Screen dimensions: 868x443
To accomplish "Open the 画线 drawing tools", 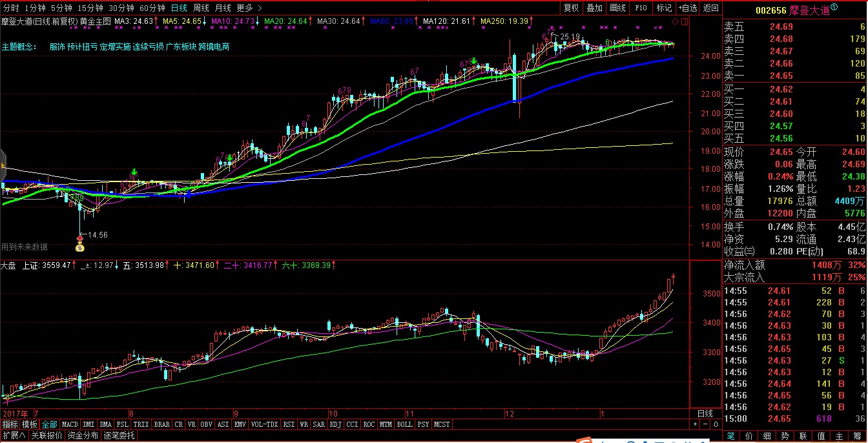I will click(x=618, y=8).
